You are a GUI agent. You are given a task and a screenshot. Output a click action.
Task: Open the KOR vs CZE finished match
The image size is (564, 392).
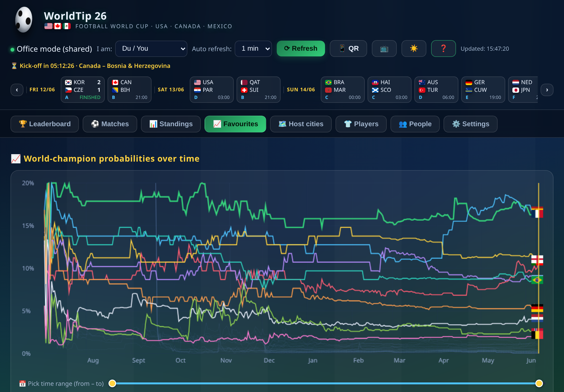click(82, 90)
